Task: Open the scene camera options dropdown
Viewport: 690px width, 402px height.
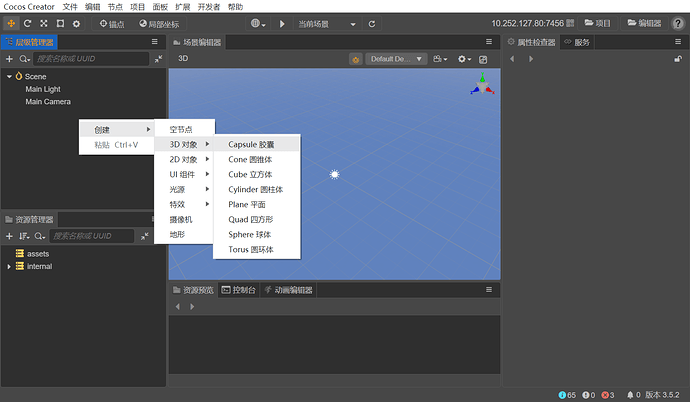Action: 440,59
